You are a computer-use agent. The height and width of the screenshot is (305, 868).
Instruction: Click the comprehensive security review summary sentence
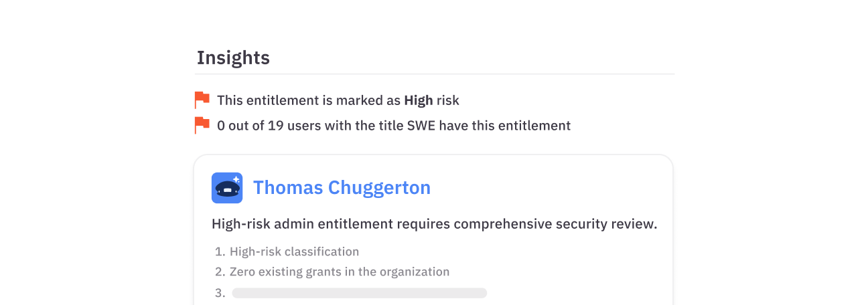434,224
